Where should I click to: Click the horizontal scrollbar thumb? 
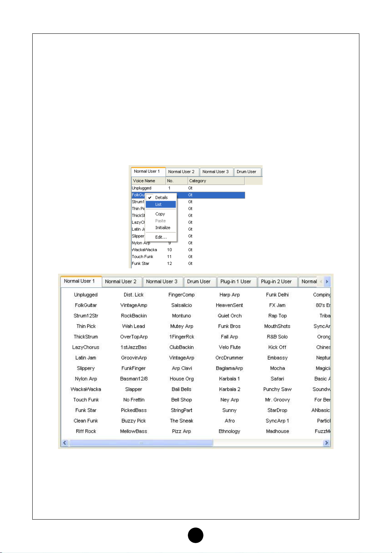coord(141,443)
